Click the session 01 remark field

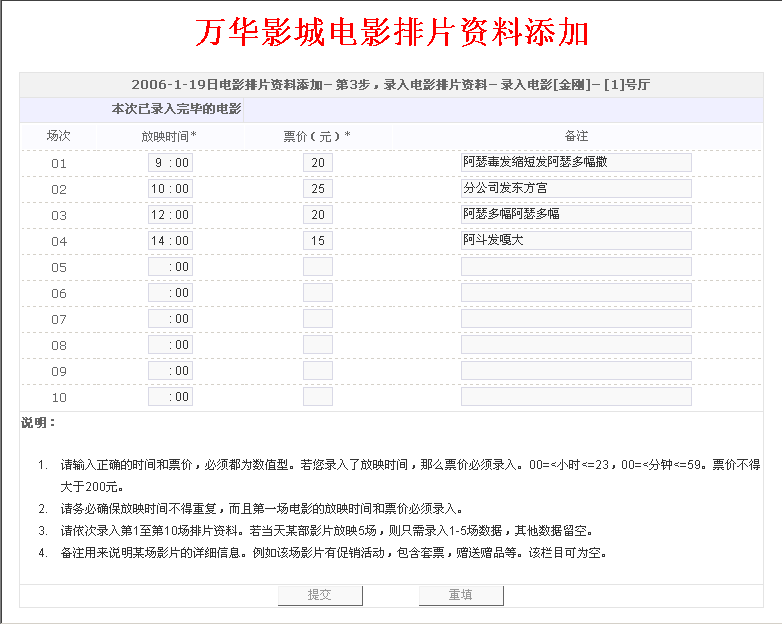tap(576, 162)
